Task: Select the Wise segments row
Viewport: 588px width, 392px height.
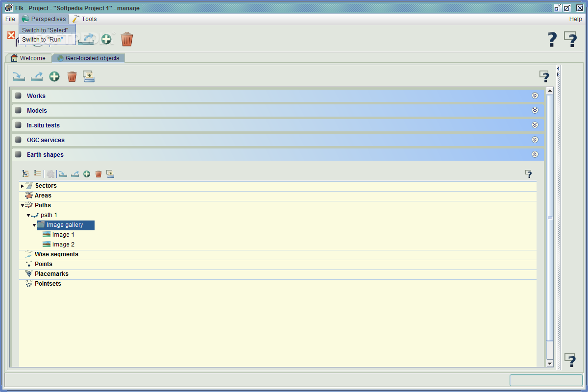Action: point(278,254)
